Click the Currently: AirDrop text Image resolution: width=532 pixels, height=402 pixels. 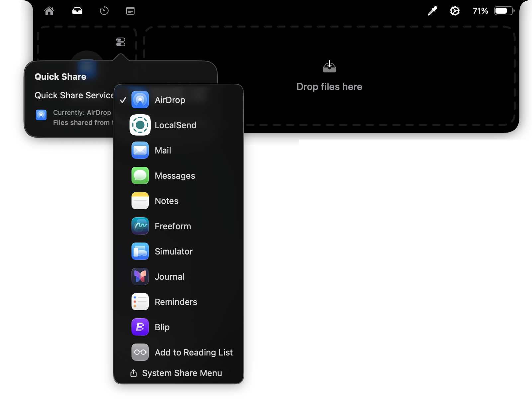tap(82, 113)
